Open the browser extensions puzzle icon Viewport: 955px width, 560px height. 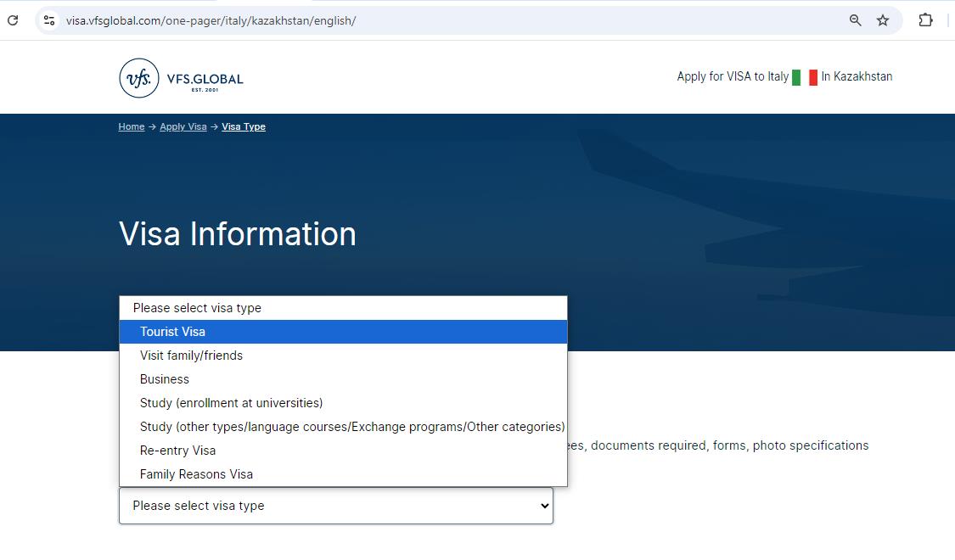[925, 20]
